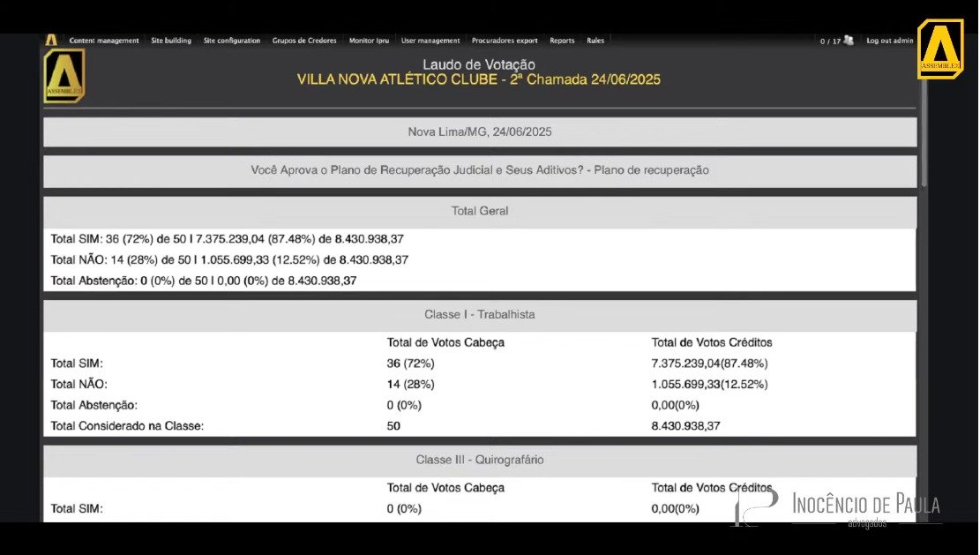Select the 36 (72%) cell in Classe I
Image resolution: width=980 pixels, height=555 pixels.
(411, 364)
